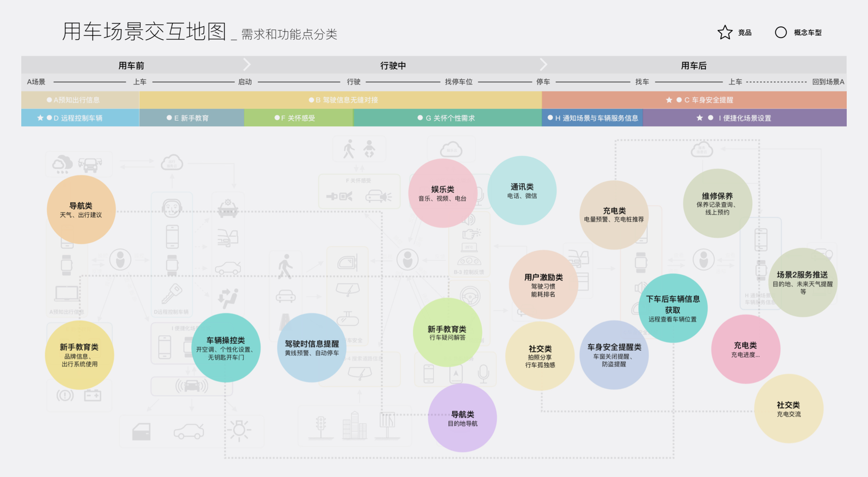Click the faded traffic light icon
This screenshot has width=868, height=477.
(321, 427)
